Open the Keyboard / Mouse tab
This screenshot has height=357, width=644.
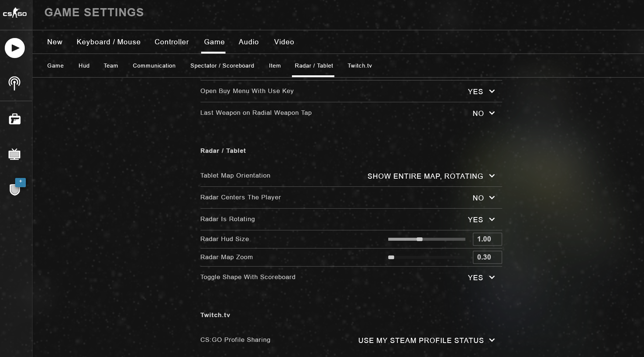tap(109, 42)
